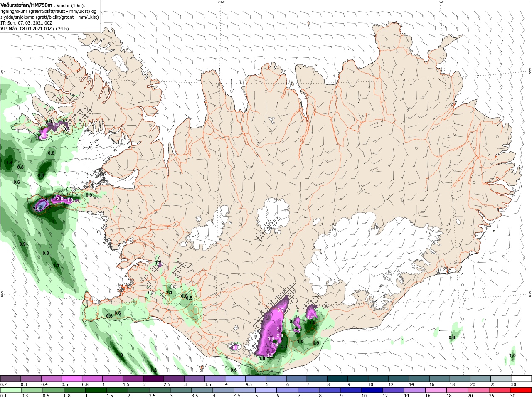Viewport: 532px width, 399px height.
Task: Click the 2.0 value in the south coast snow area
Action: (x=280, y=335)
